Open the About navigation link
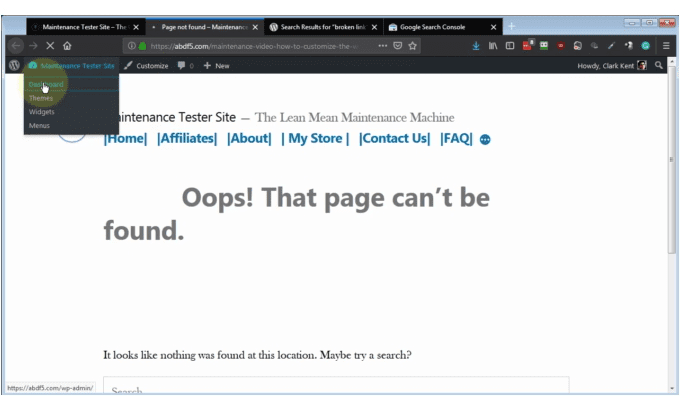 [249, 138]
